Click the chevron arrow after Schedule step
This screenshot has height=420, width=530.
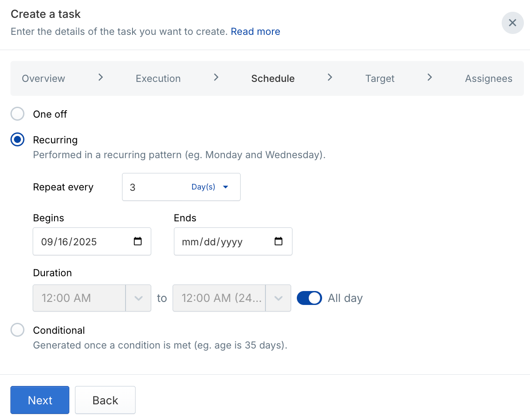click(330, 78)
